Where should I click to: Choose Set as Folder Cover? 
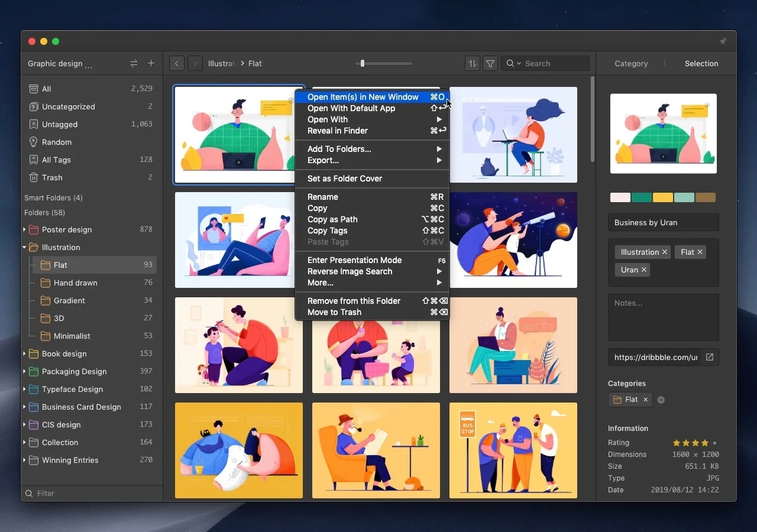(x=345, y=179)
